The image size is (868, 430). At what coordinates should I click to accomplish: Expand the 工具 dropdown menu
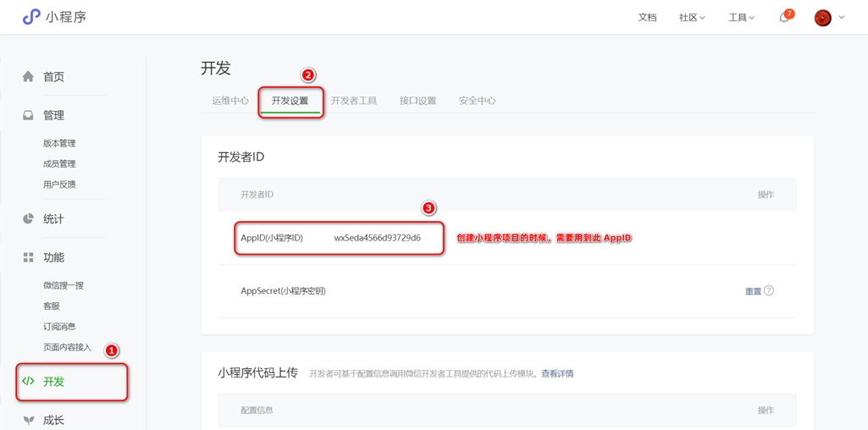(x=741, y=18)
